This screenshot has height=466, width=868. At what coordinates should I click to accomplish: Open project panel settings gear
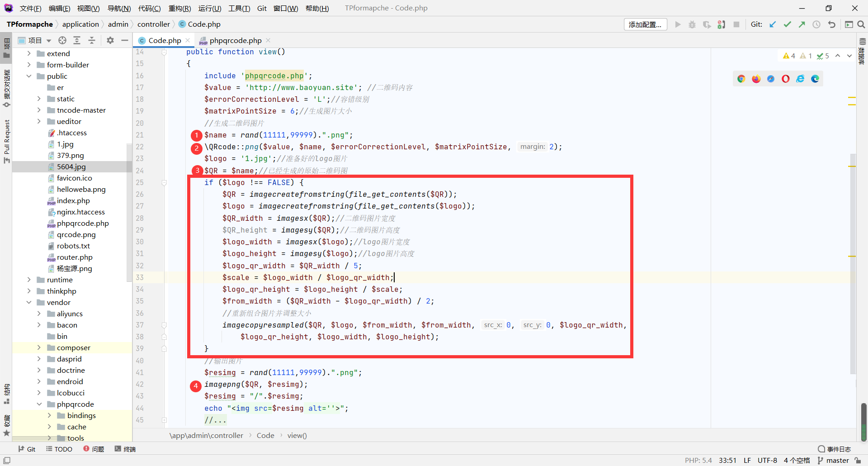coord(110,40)
